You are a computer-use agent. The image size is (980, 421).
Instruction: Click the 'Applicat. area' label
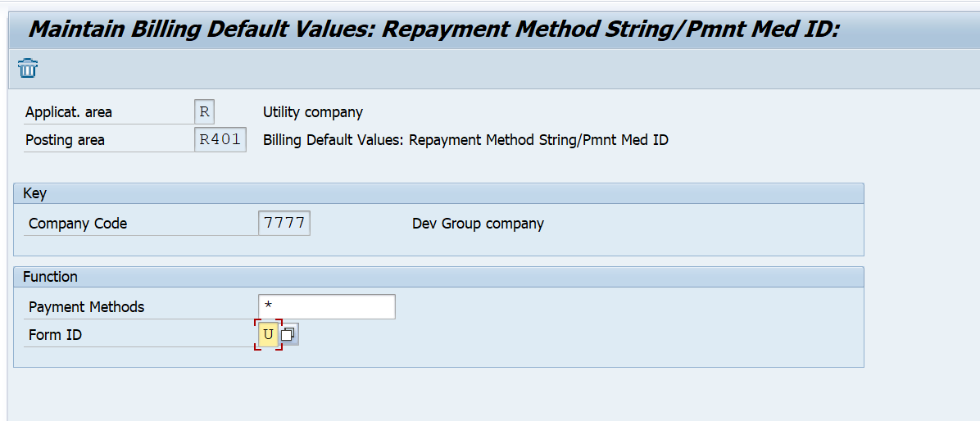(69, 112)
